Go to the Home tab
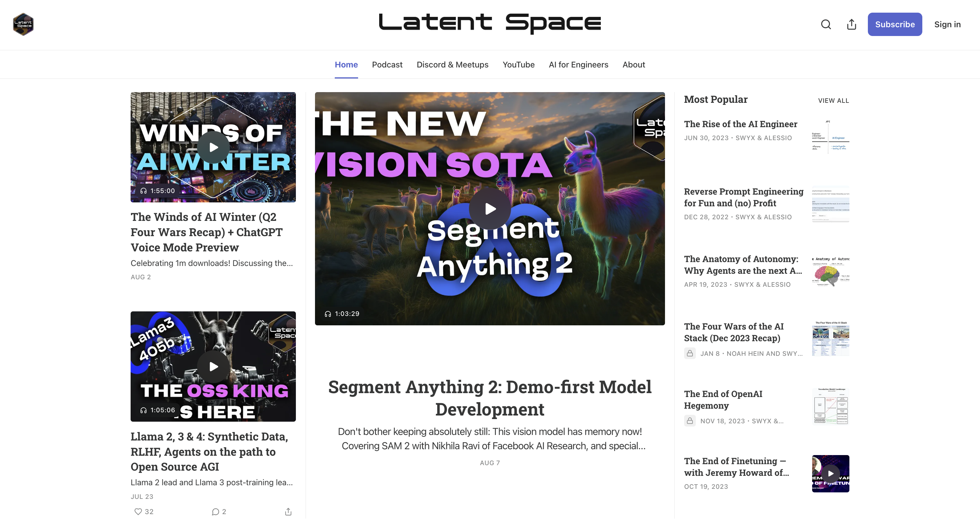 (x=346, y=65)
